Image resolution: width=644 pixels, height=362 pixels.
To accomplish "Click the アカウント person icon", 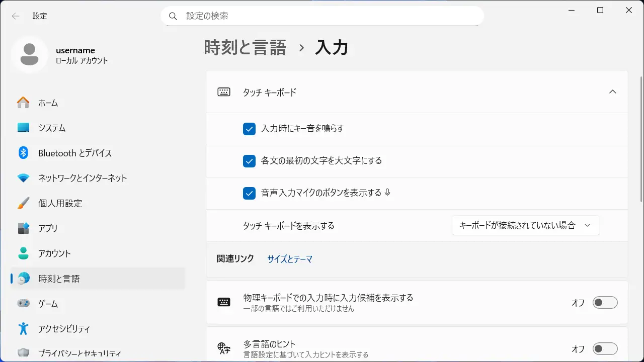I will click(23, 253).
